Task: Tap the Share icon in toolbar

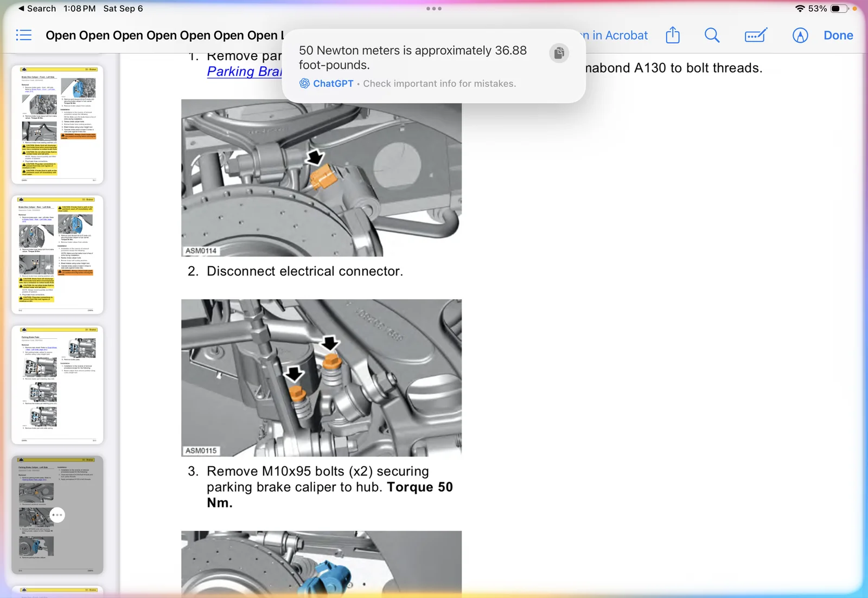Action: [x=673, y=35]
